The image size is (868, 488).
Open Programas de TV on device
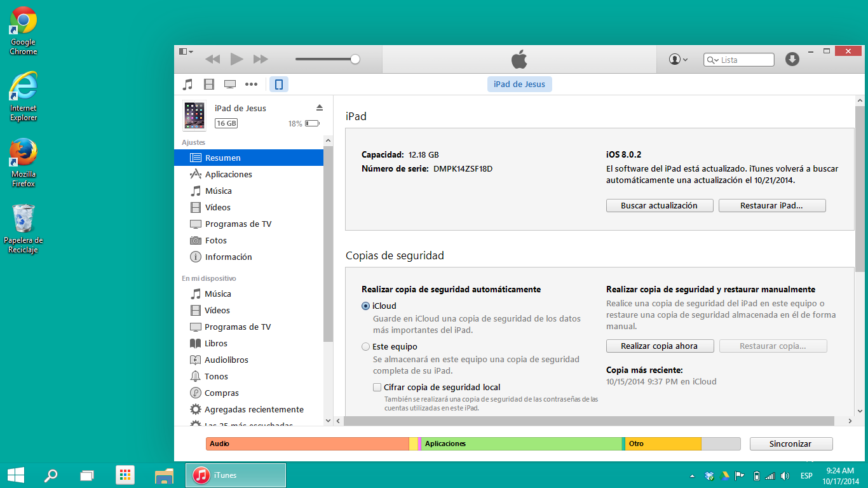[248, 327]
